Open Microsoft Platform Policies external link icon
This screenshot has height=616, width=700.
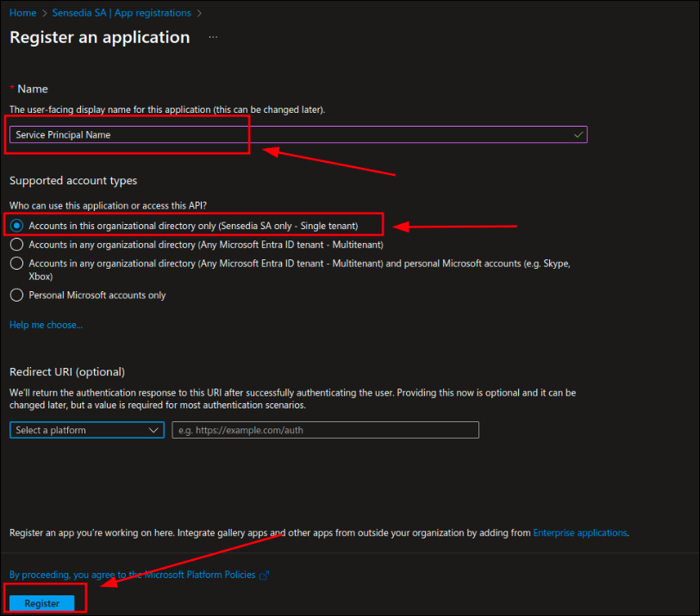pos(264,575)
